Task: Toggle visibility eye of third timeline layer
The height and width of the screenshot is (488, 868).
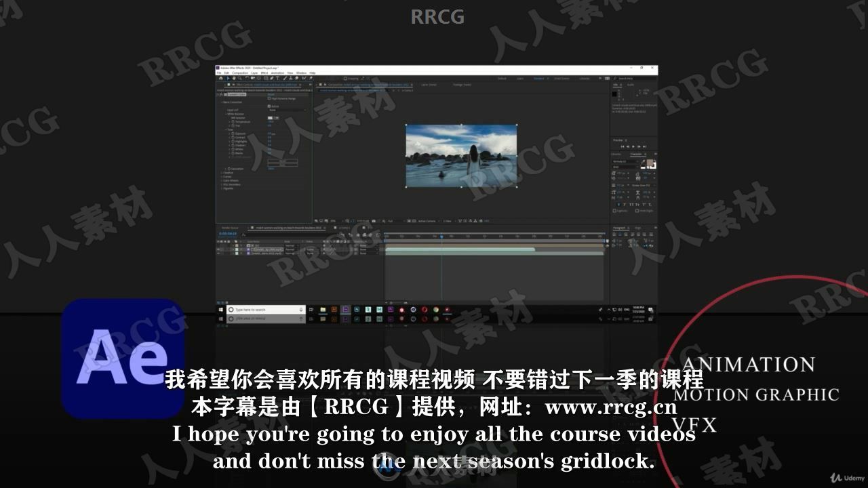Action: coord(219,253)
